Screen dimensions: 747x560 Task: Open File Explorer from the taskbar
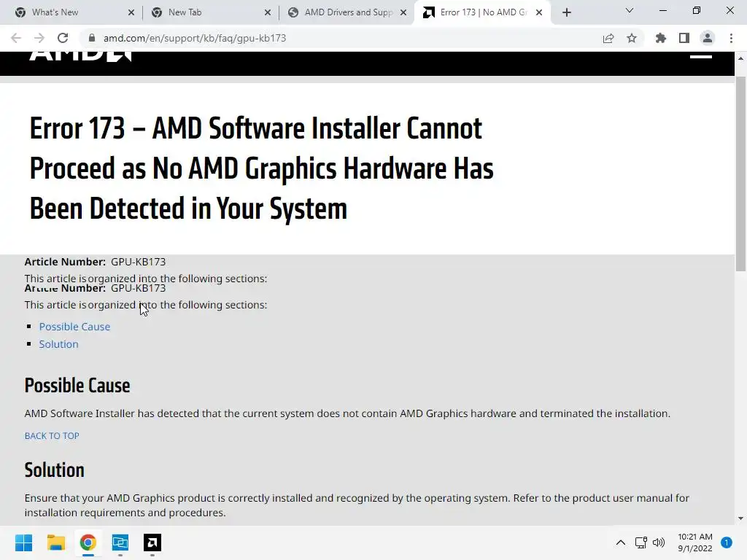55,542
